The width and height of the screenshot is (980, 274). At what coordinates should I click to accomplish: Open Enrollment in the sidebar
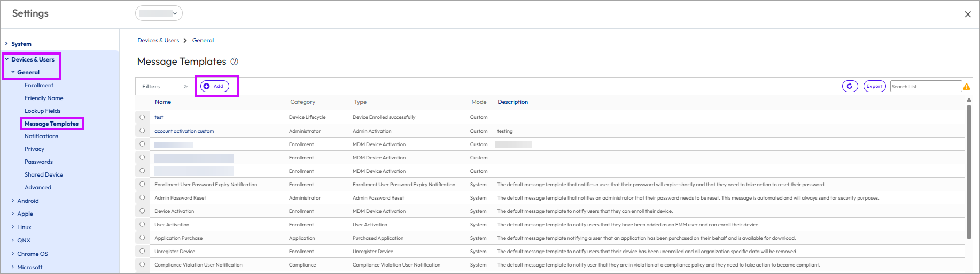[39, 85]
